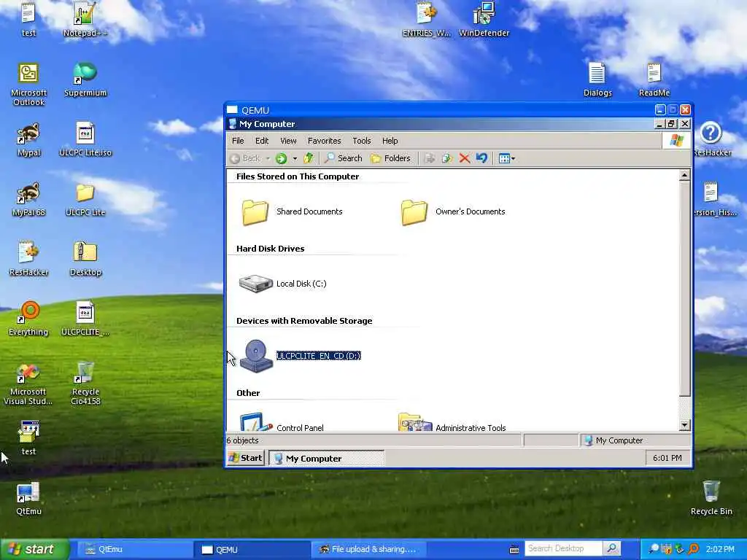Screen dimensions: 747x560
Task: Expand the Back history dropdown arrow
Action: click(x=268, y=158)
